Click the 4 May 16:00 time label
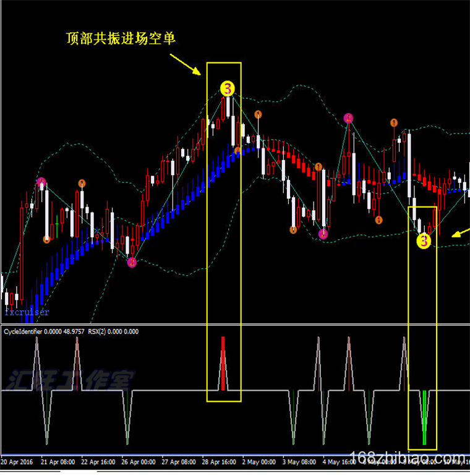The width and height of the screenshot is (470, 476). [339, 462]
